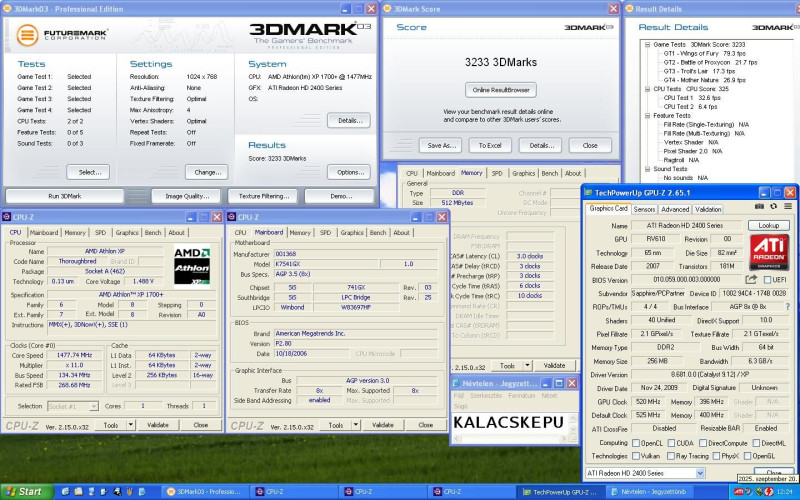Viewport: 800px width, 500px height.
Task: Collapse the Sound Tests tree node
Action: click(647, 169)
